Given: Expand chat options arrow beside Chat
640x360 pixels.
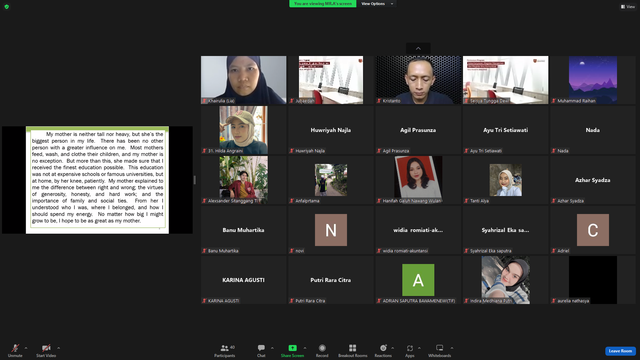Looking at the screenshot, I should tap(272, 348).
